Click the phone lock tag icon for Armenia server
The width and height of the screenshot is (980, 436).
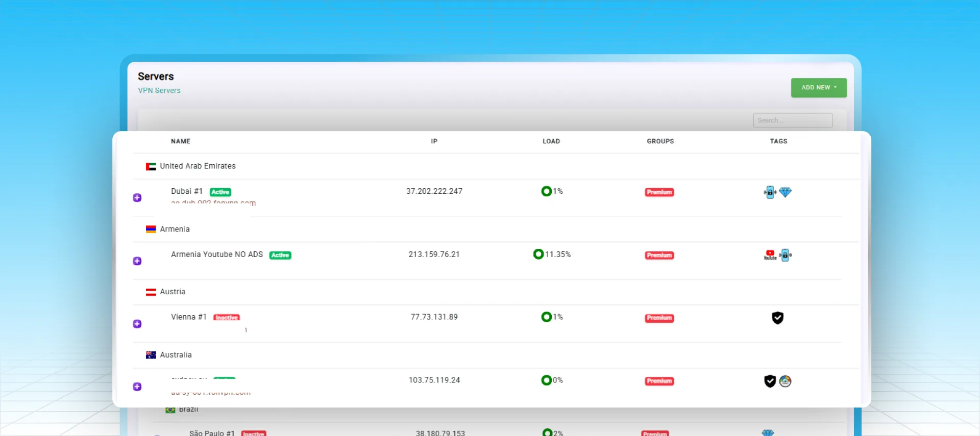pos(785,255)
